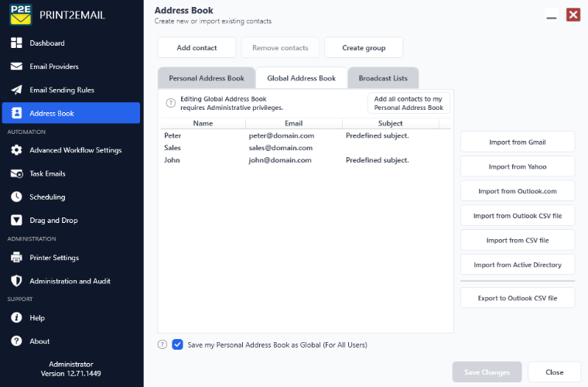The height and width of the screenshot is (387, 588).
Task: Minimize the Address Book window
Action: click(551, 15)
